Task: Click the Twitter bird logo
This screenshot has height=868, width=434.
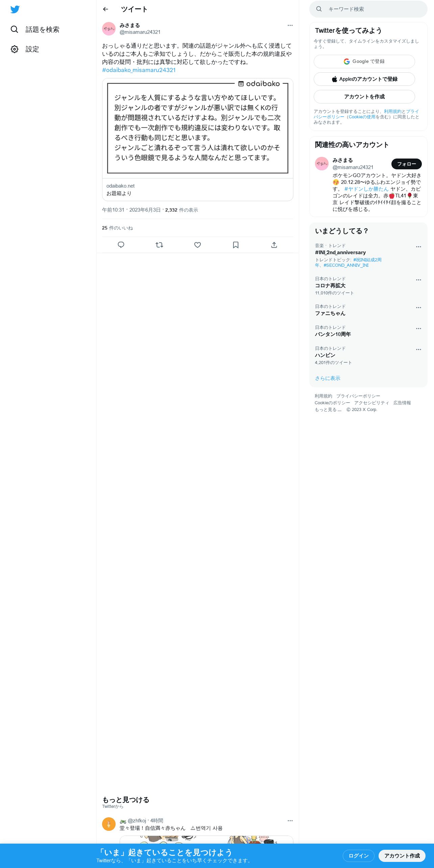Action: 15,9
